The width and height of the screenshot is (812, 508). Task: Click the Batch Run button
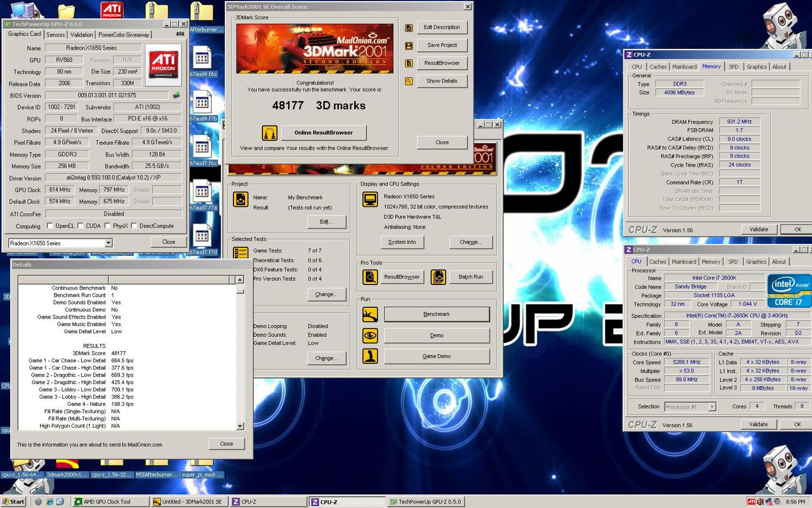click(x=470, y=277)
